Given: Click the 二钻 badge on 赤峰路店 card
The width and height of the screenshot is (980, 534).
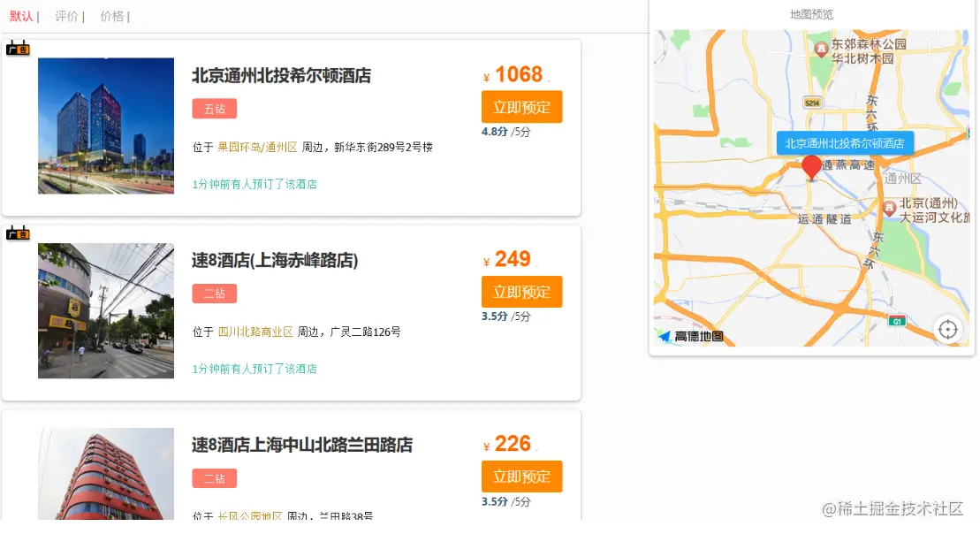Looking at the screenshot, I should 215,294.
